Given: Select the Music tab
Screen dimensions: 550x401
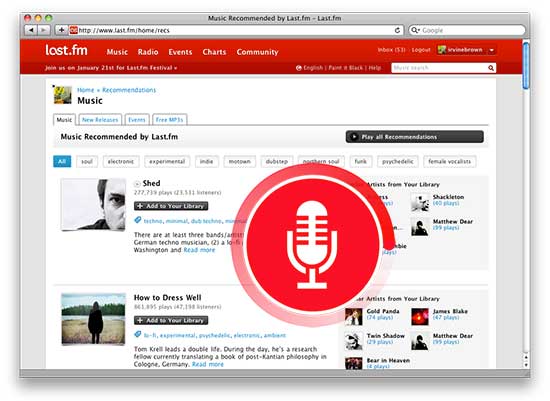Looking at the screenshot, I should point(64,120).
